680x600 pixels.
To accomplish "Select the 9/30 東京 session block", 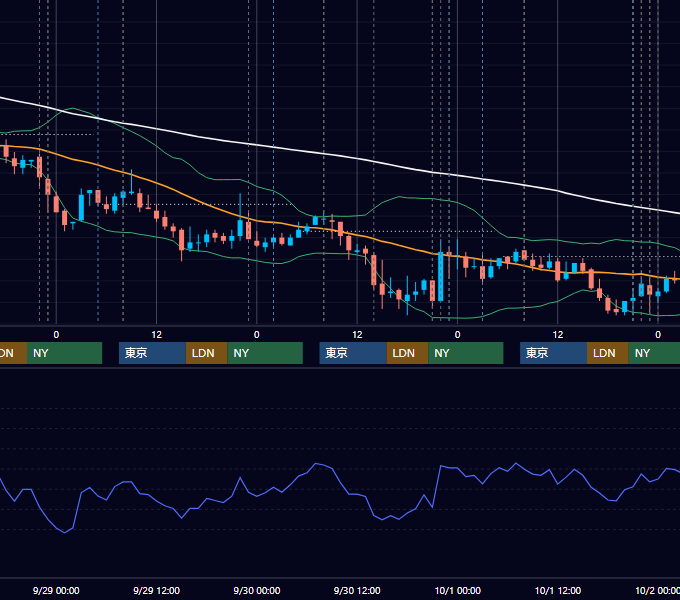I will tap(353, 353).
